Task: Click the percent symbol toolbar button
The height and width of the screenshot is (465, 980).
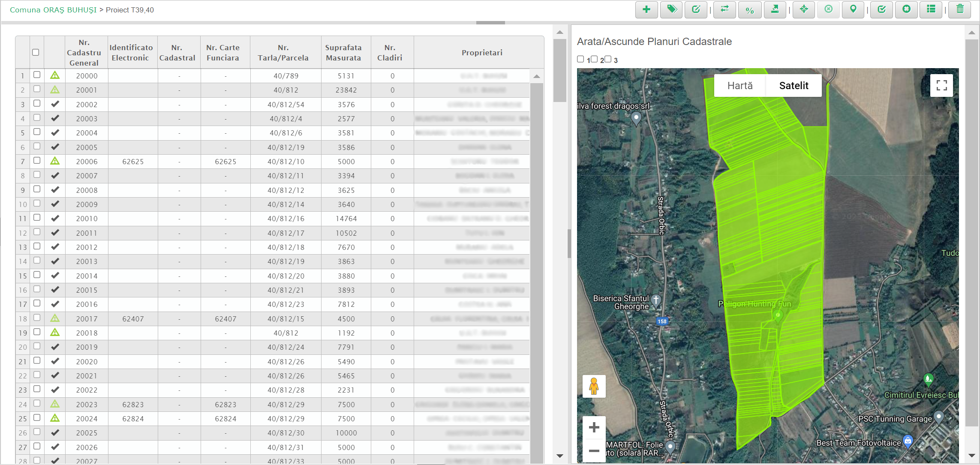Action: pyautogui.click(x=749, y=10)
